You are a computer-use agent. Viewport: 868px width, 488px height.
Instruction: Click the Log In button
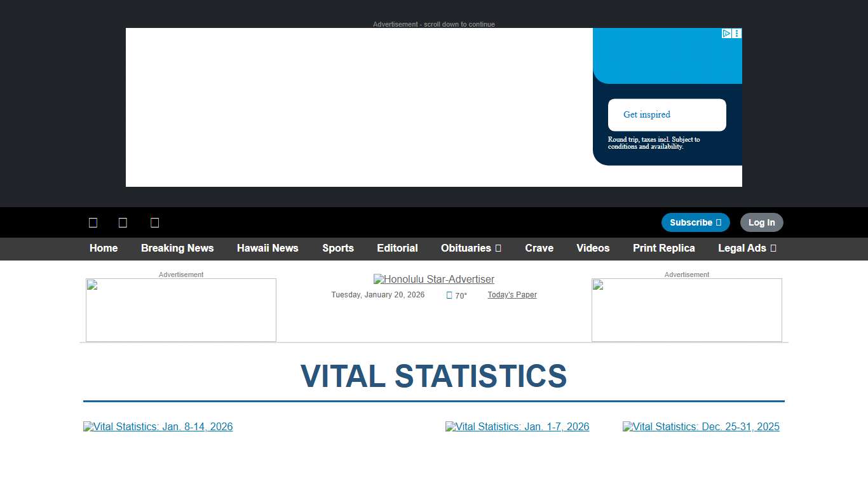[761, 222]
